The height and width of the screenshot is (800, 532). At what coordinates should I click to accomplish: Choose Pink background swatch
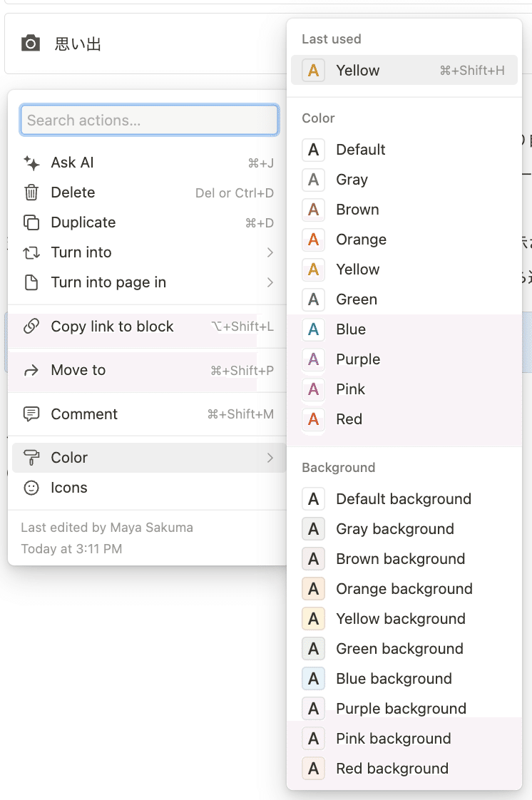[x=313, y=739]
